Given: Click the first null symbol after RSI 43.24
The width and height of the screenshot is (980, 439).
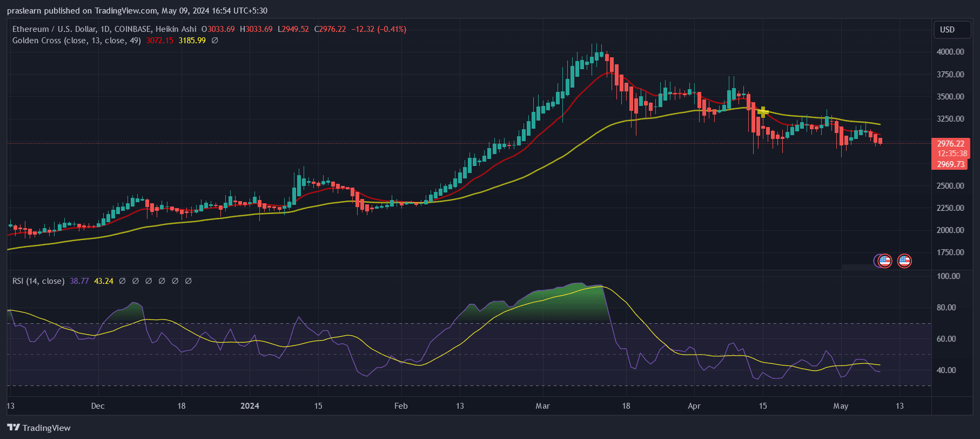Looking at the screenshot, I should click(x=122, y=281).
